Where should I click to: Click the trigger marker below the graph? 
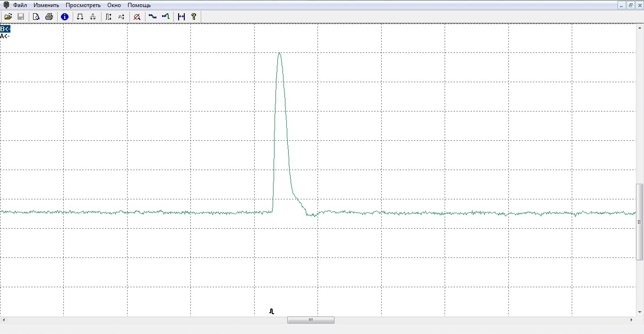pyautogui.click(x=272, y=311)
